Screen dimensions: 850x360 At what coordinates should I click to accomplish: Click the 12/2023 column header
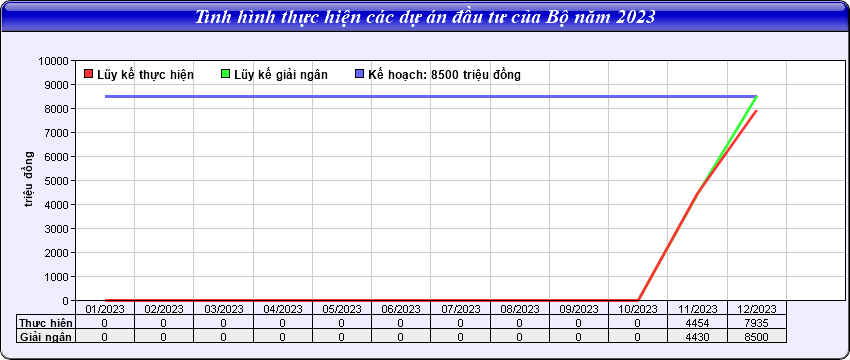[x=757, y=309]
